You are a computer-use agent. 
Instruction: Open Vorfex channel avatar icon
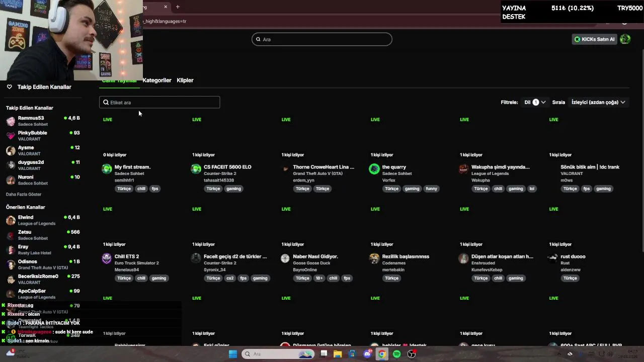374,169
